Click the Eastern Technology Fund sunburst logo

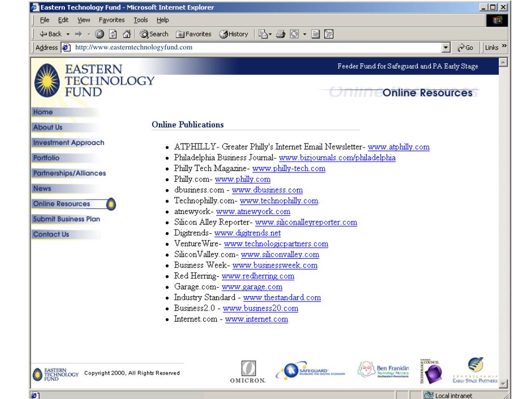click(47, 81)
